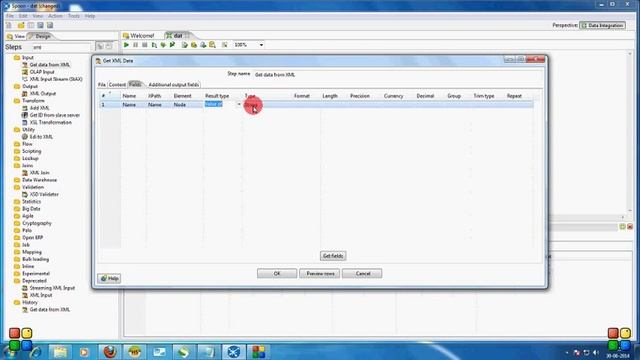Click the Save icon in main toolbar
Image resolution: width=640 pixels, height=360 pixels.
point(40,25)
